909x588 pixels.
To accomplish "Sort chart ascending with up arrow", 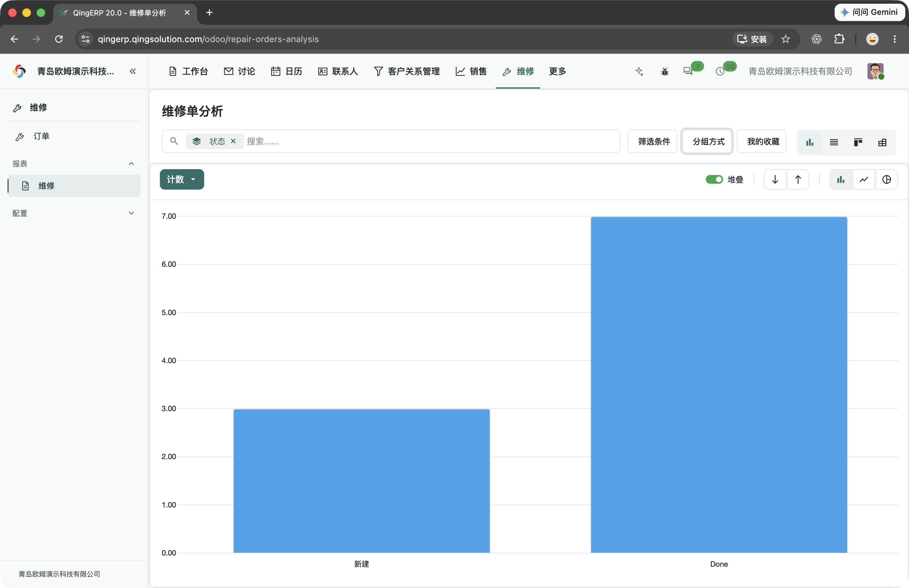I will coord(798,179).
